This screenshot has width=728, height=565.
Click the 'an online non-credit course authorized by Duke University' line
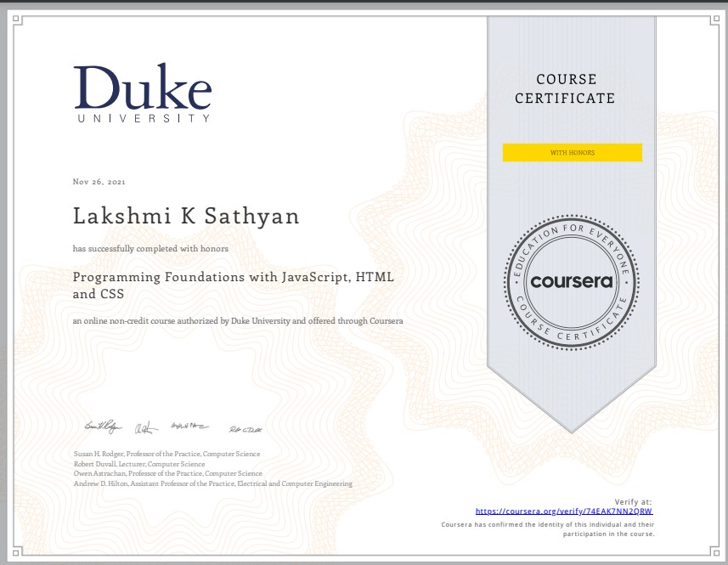(238, 321)
